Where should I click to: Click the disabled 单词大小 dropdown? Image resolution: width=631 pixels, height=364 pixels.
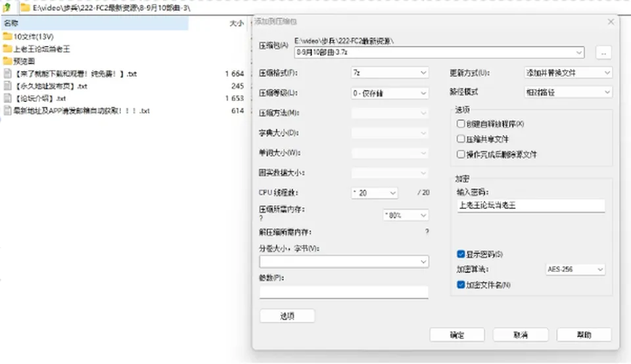pyautogui.click(x=390, y=153)
